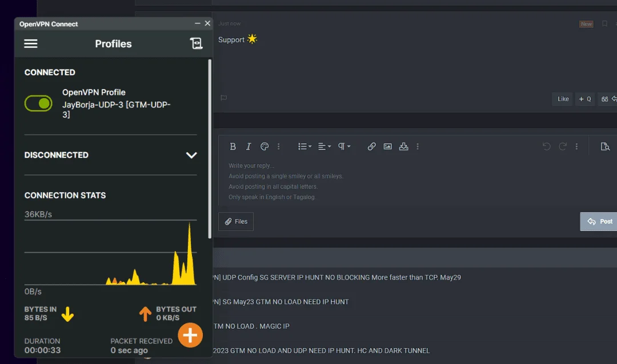Click into the reply text field
Screen dimensions: 617x364
pyautogui.click(x=417, y=181)
